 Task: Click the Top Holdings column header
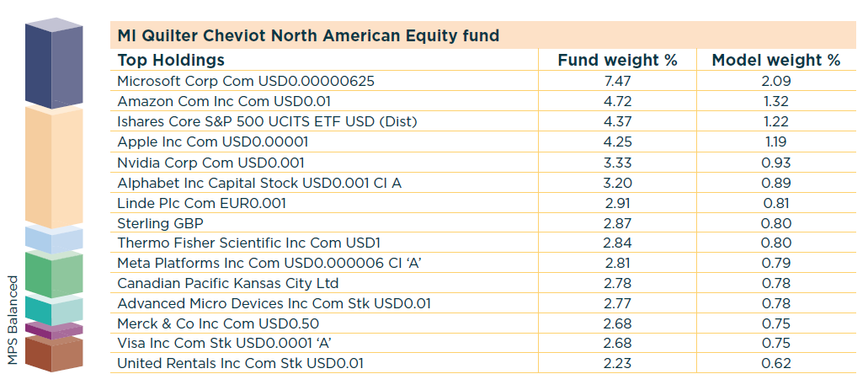[x=171, y=60]
